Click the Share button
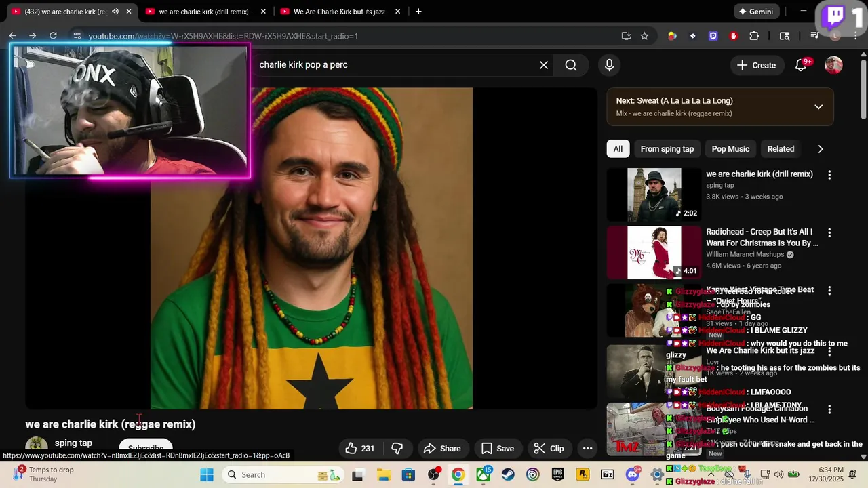 tap(442, 448)
